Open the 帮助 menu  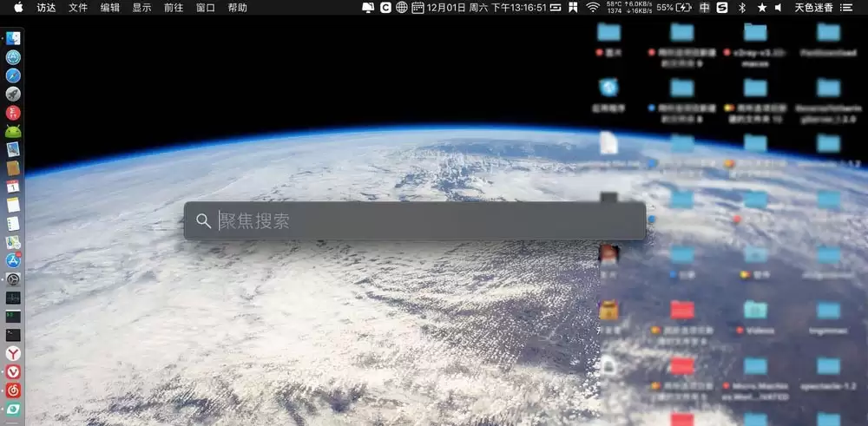[x=238, y=8]
